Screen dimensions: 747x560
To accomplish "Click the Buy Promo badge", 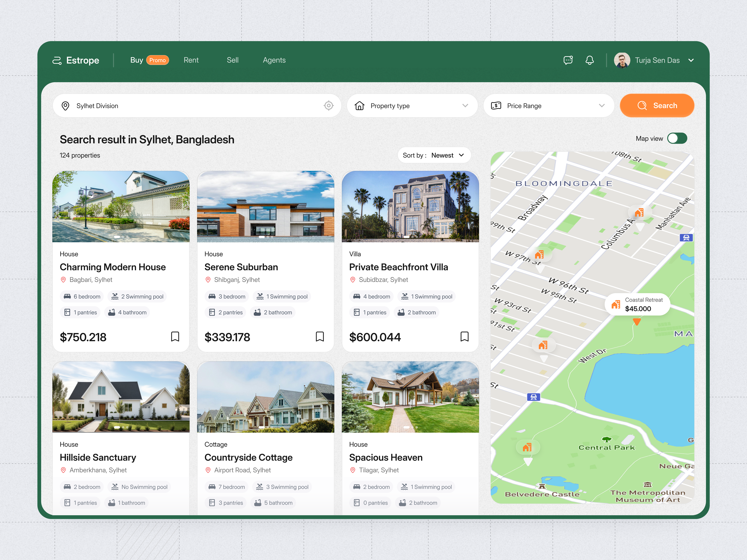I will (157, 60).
